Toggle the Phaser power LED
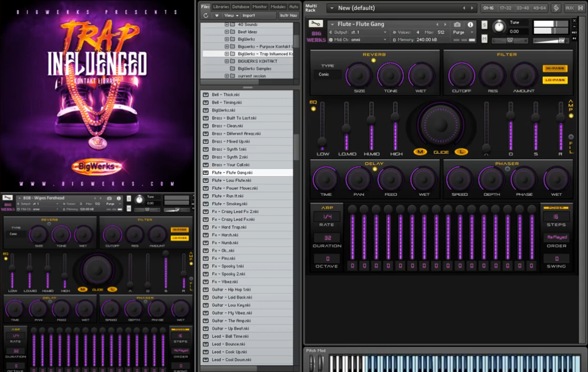588x372 pixels. (507, 169)
